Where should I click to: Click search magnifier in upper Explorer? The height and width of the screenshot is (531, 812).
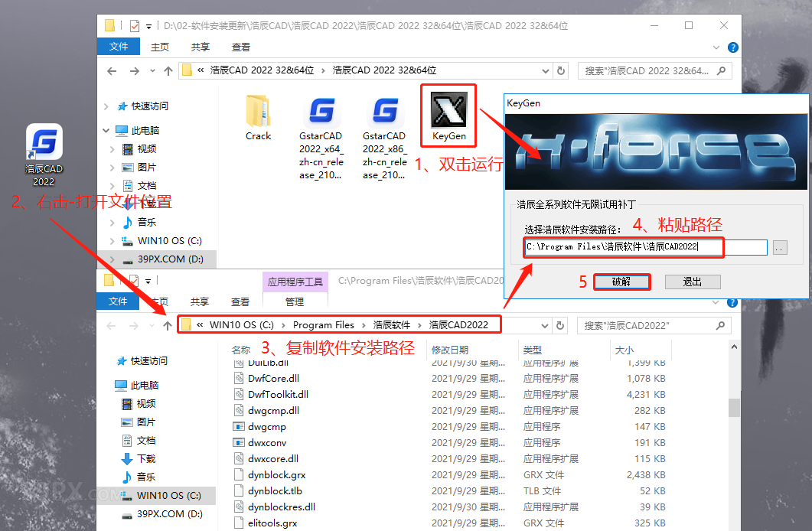coord(722,70)
